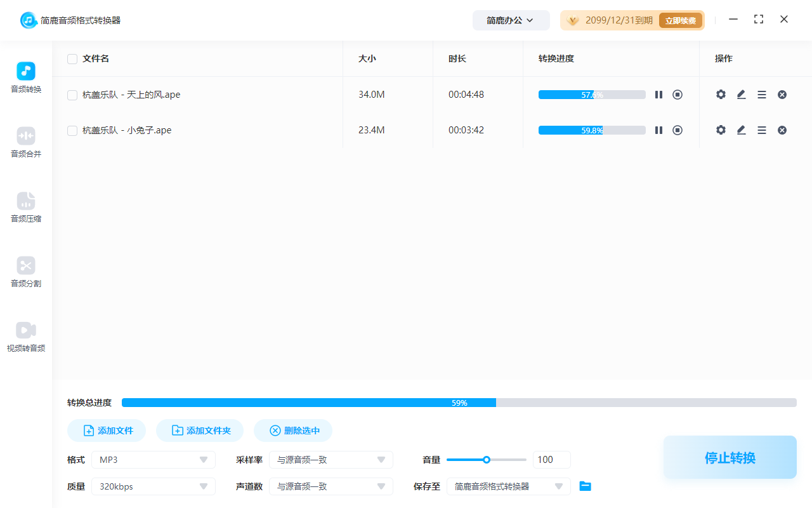Viewport: 812px width, 508px height.
Task: Open the 音频压缩 panel from the sidebar
Action: tap(25, 208)
